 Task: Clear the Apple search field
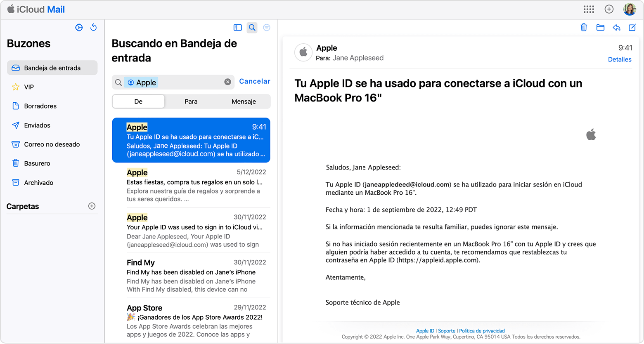(227, 82)
